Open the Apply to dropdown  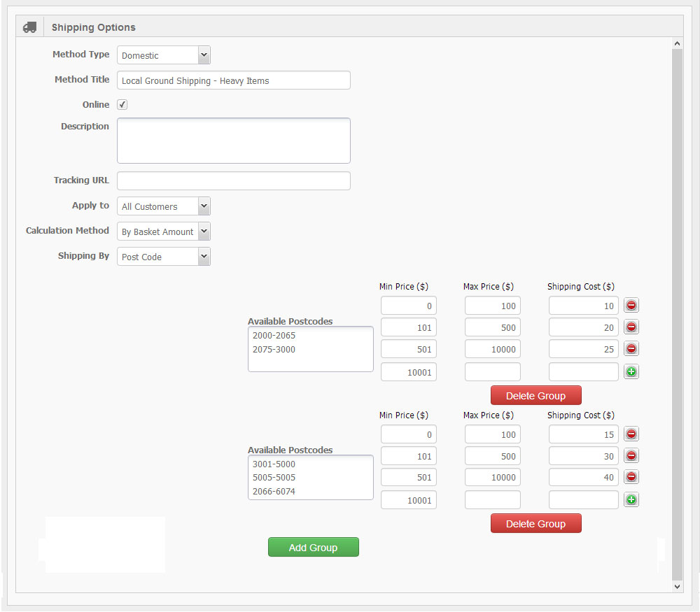[163, 206]
